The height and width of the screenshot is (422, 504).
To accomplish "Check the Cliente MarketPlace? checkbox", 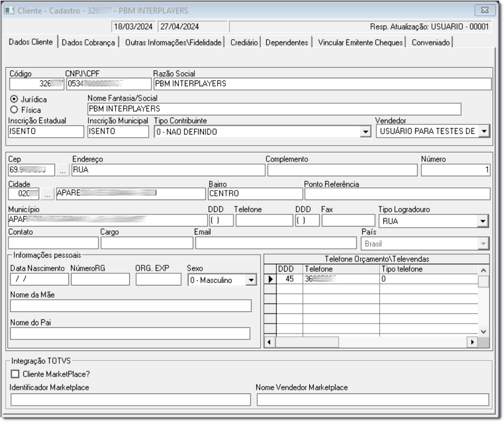I will tap(15, 374).
